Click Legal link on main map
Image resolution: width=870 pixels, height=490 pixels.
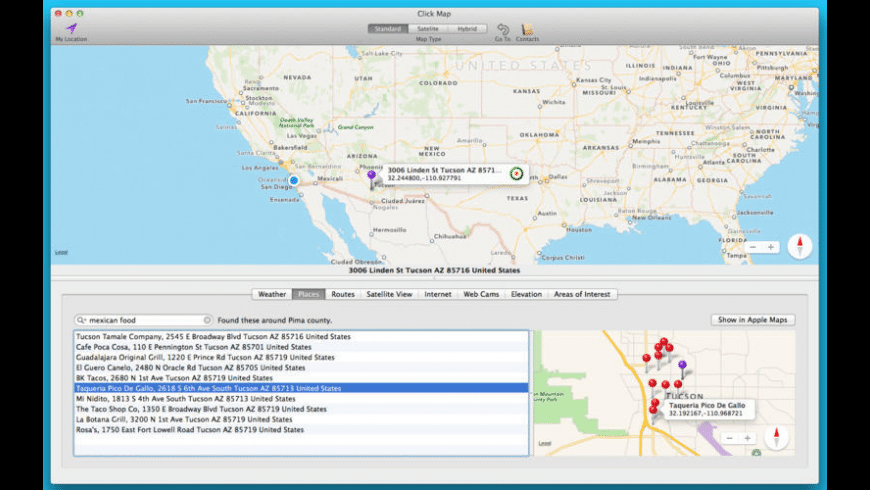point(61,252)
